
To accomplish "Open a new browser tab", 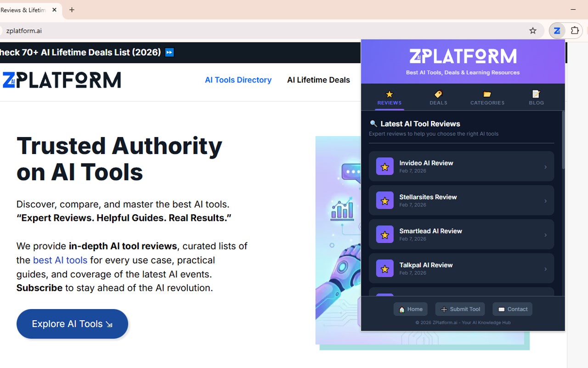I will 72,10.
